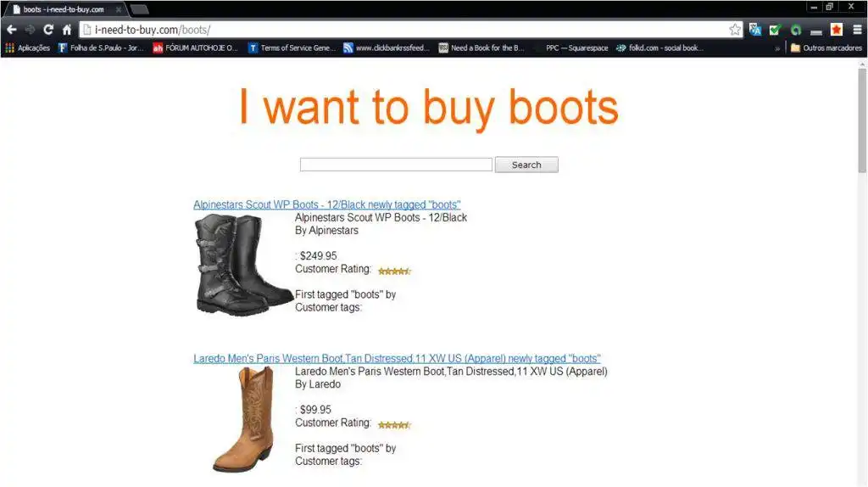Show hidden bookmarks with the chevron

click(777, 48)
